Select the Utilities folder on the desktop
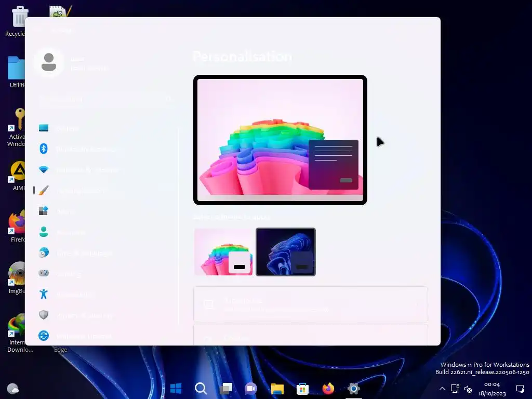Image resolution: width=532 pixels, height=399 pixels. 16,72
